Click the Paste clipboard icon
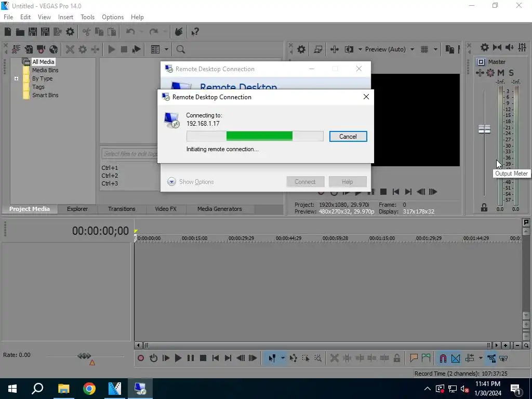The width and height of the screenshot is (532, 399). (112, 32)
